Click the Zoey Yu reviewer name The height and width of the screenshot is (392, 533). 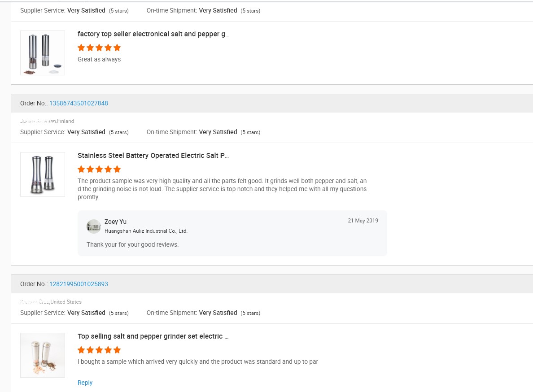tap(116, 222)
